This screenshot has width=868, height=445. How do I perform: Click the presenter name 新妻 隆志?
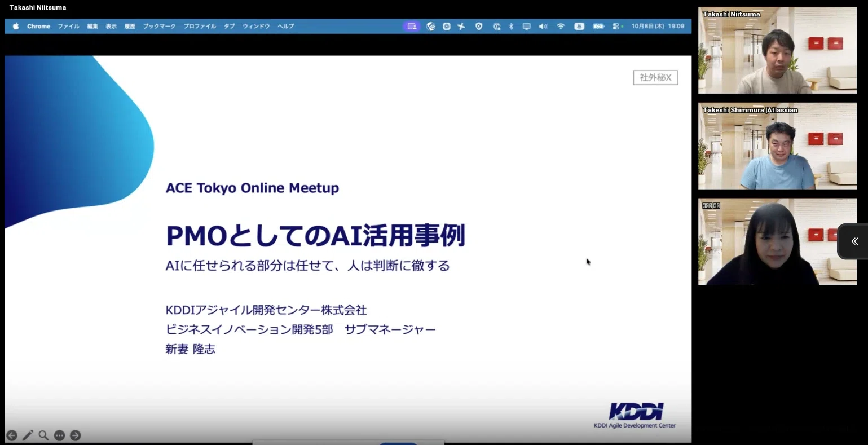(190, 349)
